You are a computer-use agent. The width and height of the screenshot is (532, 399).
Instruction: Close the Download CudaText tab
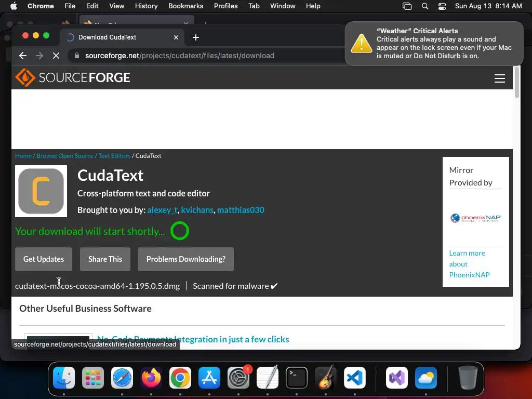(176, 37)
